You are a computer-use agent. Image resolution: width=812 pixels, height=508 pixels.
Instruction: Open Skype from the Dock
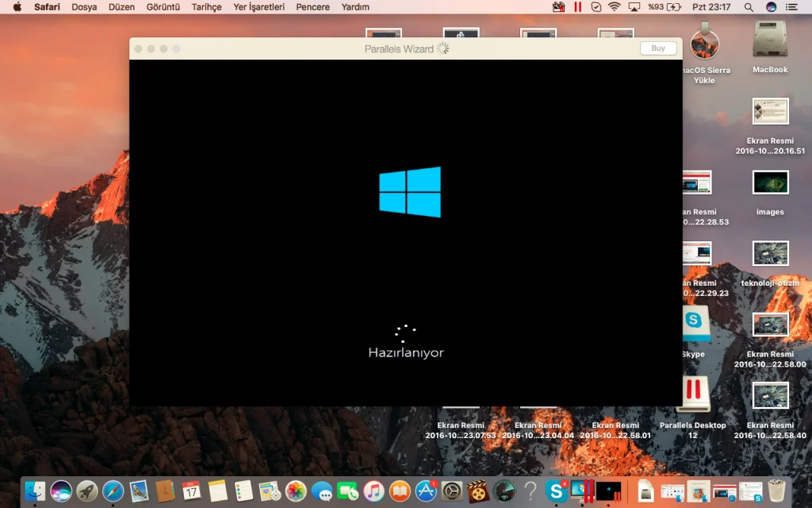556,491
